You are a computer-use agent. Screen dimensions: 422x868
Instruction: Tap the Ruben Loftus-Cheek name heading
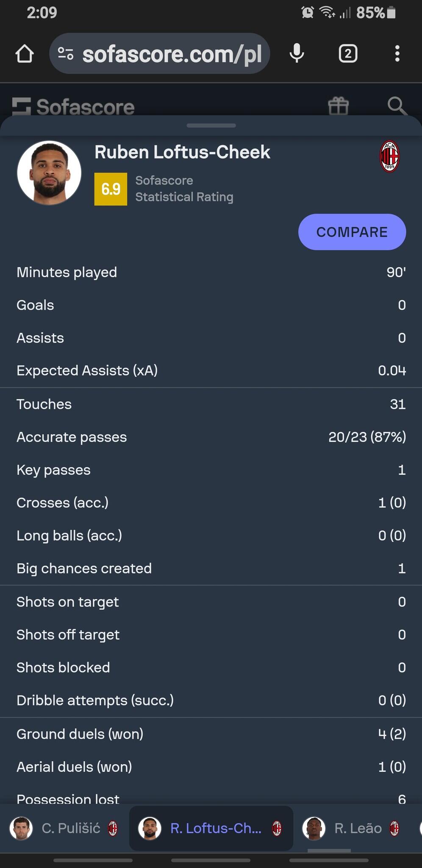[182, 152]
